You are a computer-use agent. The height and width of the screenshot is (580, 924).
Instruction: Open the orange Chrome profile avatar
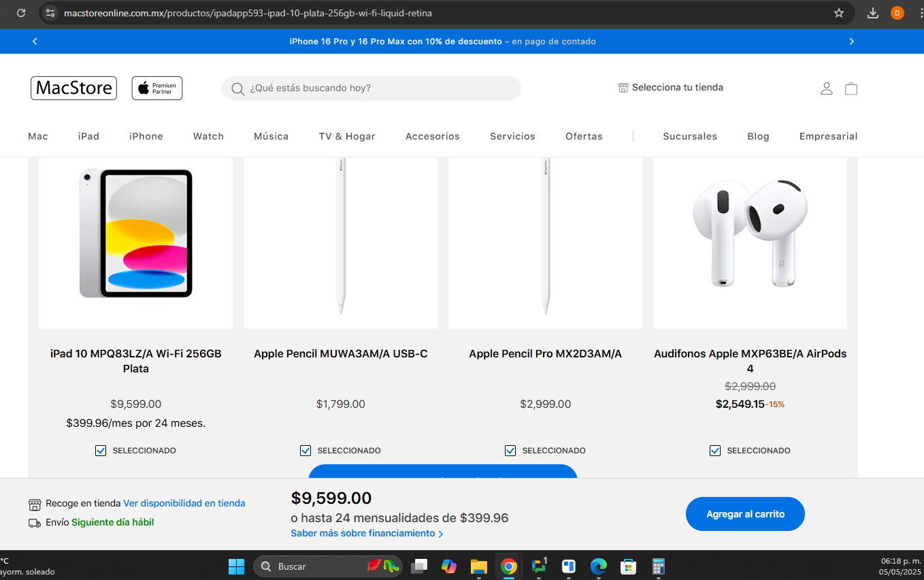tap(897, 13)
